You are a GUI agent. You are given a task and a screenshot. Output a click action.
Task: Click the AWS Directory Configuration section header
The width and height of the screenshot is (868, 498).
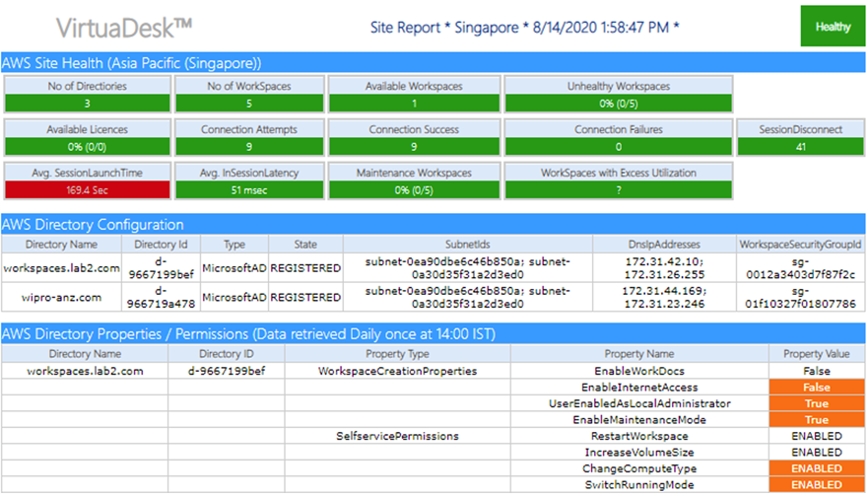pos(433,224)
